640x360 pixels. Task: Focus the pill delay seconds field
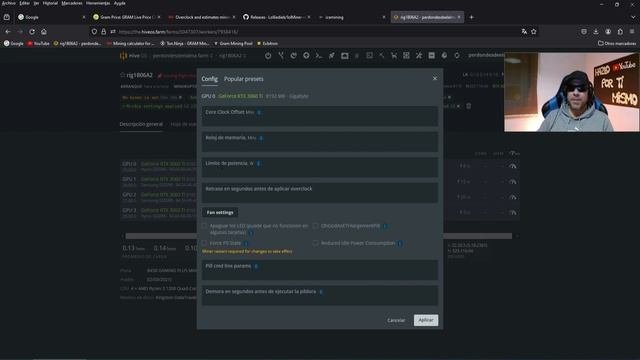coord(320,296)
